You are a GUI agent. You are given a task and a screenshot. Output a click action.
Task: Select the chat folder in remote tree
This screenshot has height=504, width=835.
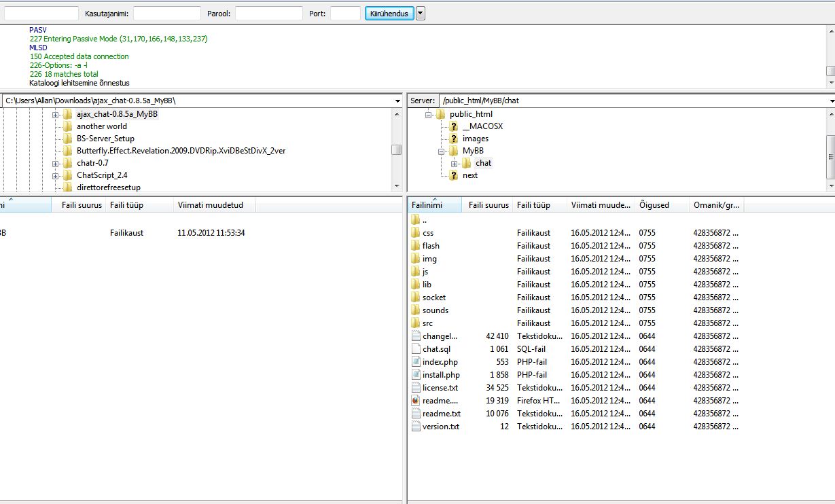[x=483, y=163]
